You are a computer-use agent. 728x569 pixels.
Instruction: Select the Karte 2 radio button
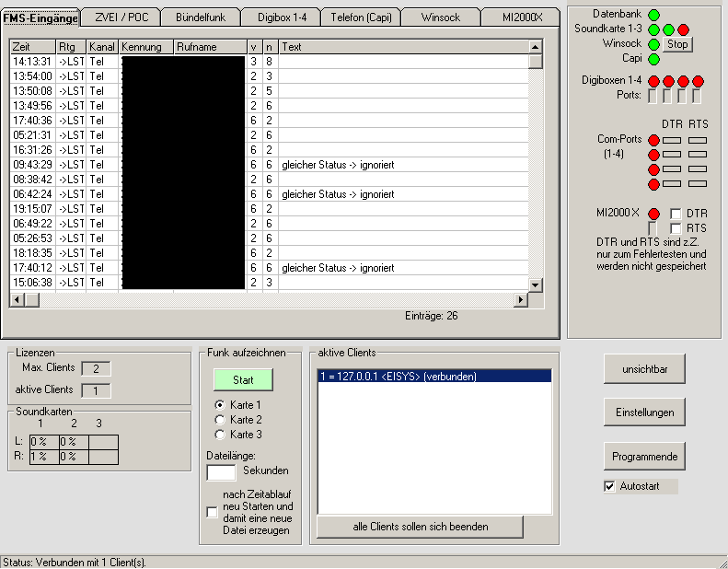tap(219, 420)
